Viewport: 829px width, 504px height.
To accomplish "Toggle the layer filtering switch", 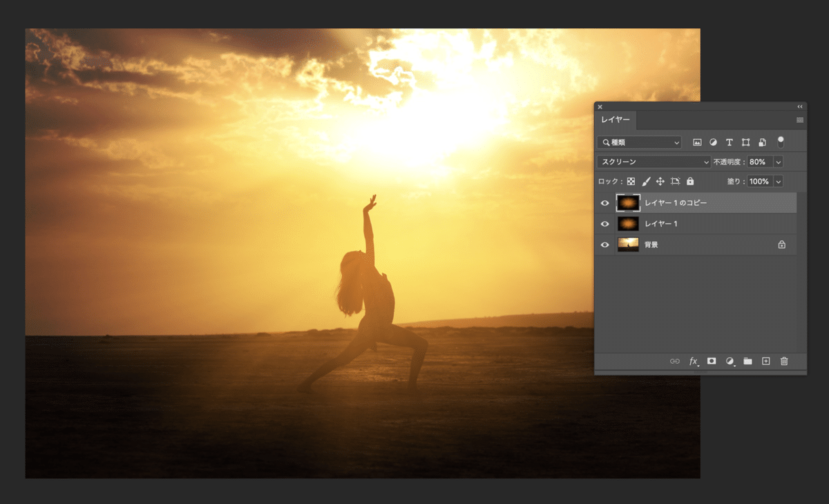I will click(781, 142).
